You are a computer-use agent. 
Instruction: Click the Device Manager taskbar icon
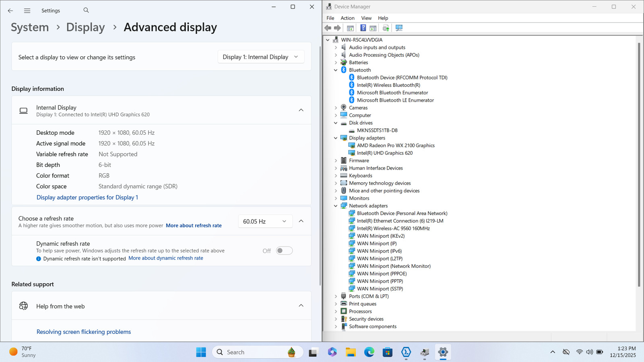coord(425,352)
